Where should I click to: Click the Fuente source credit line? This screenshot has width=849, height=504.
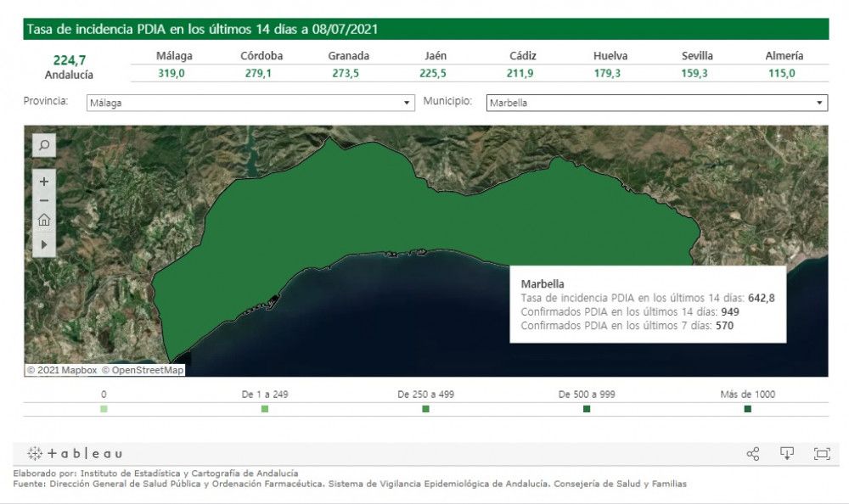point(350,484)
